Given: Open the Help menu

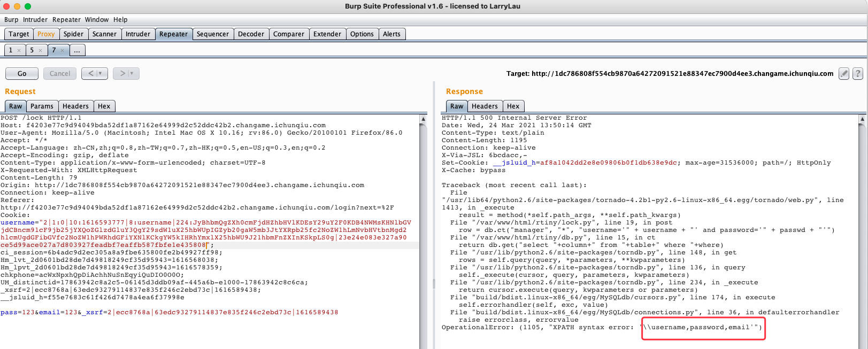Looking at the screenshot, I should click(x=120, y=19).
